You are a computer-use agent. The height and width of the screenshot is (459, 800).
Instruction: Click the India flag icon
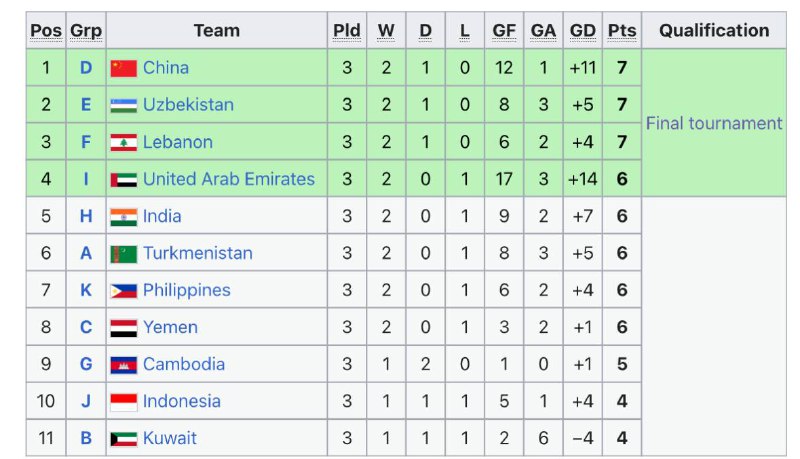click(123, 217)
